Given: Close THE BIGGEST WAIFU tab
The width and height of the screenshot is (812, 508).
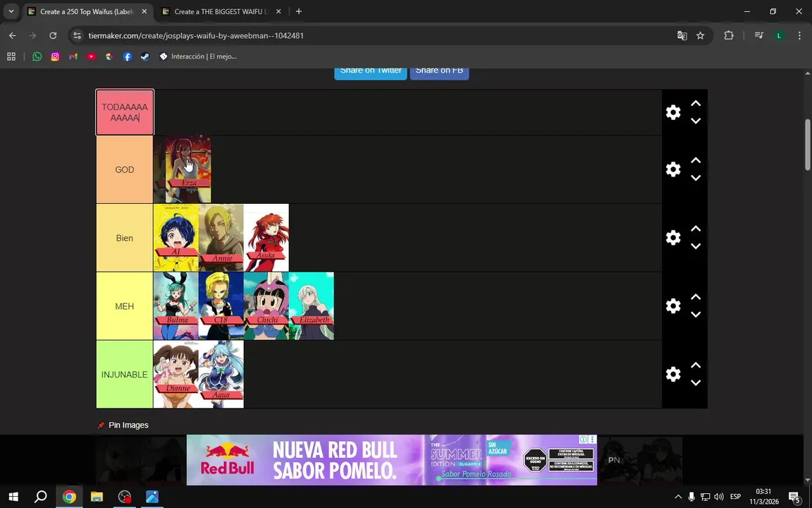Looking at the screenshot, I should (278, 11).
